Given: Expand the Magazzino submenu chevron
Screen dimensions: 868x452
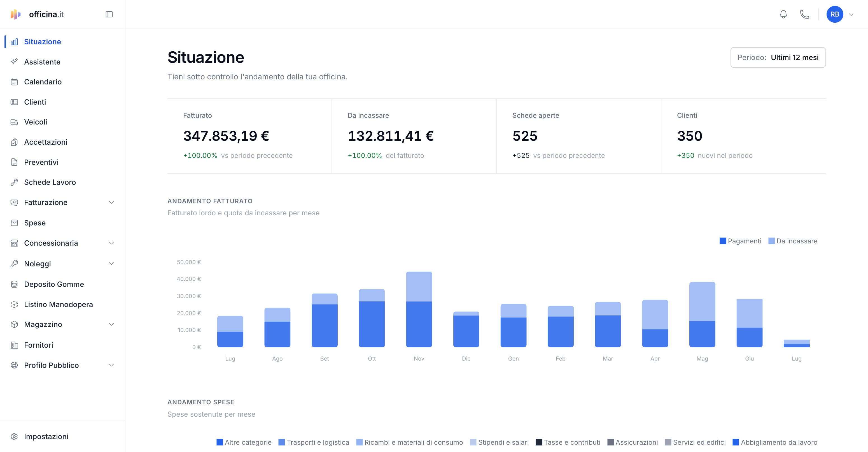Looking at the screenshot, I should [x=111, y=324].
